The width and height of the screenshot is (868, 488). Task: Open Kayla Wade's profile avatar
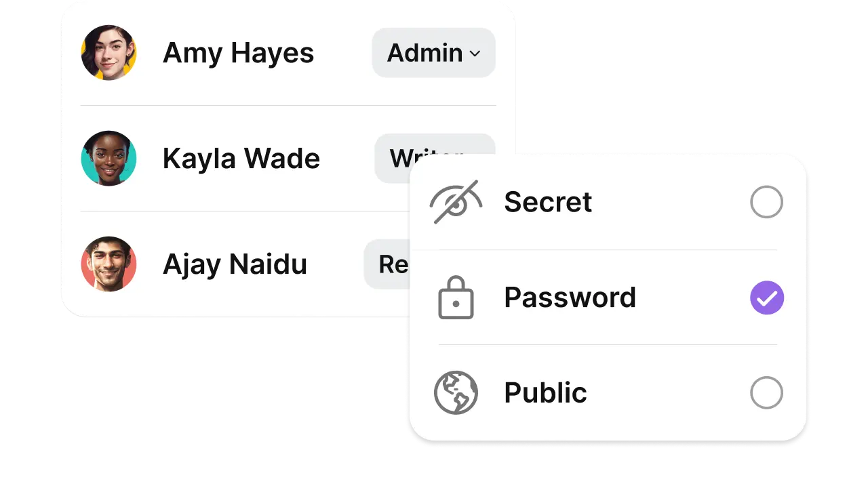108,159
